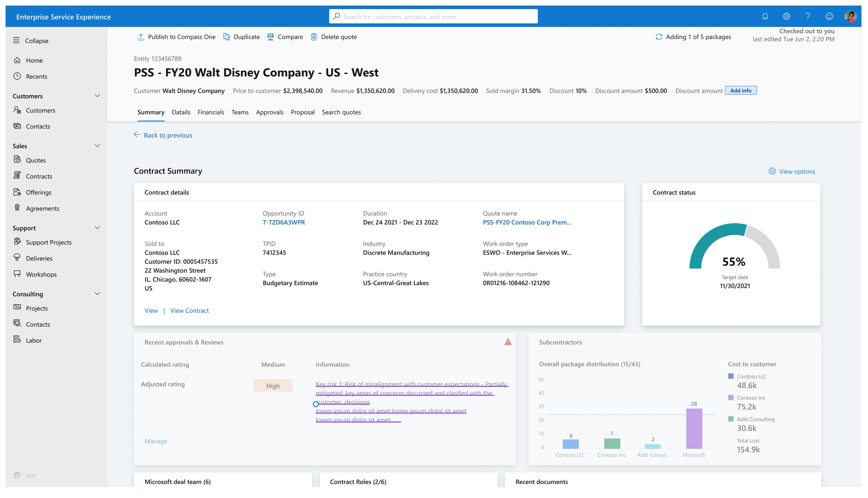
Task: Click the Delete quote label
Action: point(339,37)
